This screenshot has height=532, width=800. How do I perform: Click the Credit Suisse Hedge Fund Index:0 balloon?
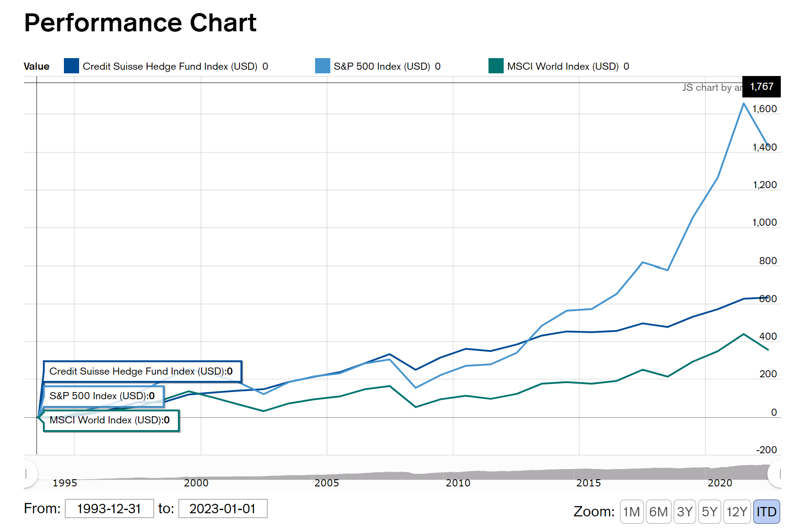pyautogui.click(x=143, y=372)
